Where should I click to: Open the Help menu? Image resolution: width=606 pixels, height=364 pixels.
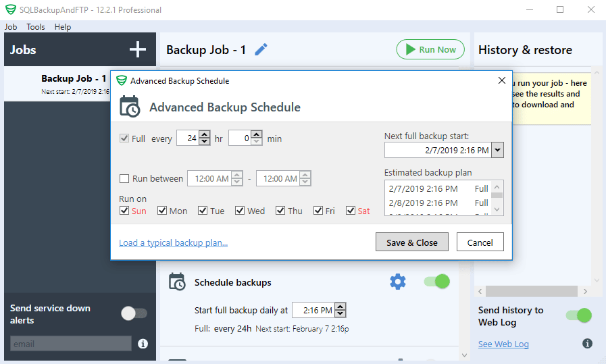(63, 26)
